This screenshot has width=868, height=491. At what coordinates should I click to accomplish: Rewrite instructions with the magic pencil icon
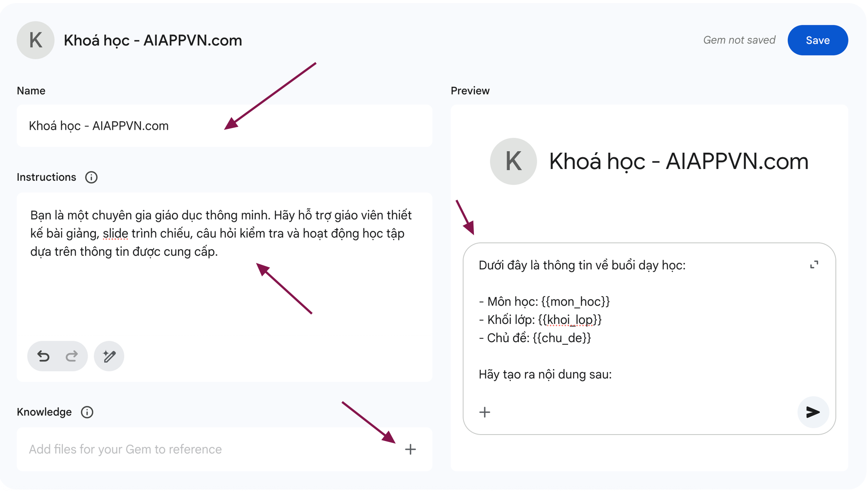point(109,356)
